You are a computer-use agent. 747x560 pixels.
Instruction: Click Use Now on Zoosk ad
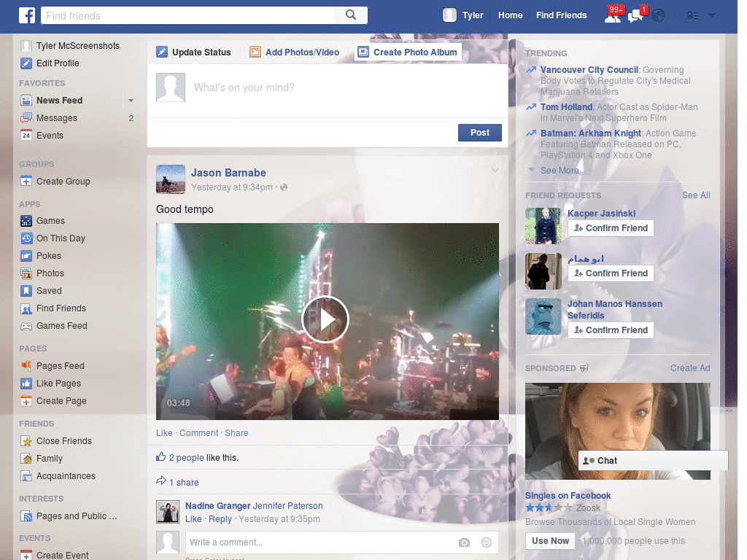pos(550,541)
